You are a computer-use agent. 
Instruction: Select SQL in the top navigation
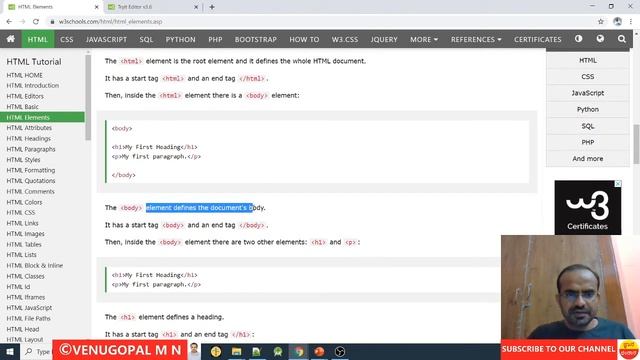click(x=146, y=40)
